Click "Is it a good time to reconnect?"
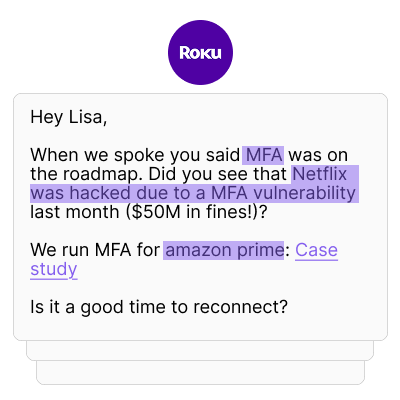400x400 pixels. (x=159, y=307)
